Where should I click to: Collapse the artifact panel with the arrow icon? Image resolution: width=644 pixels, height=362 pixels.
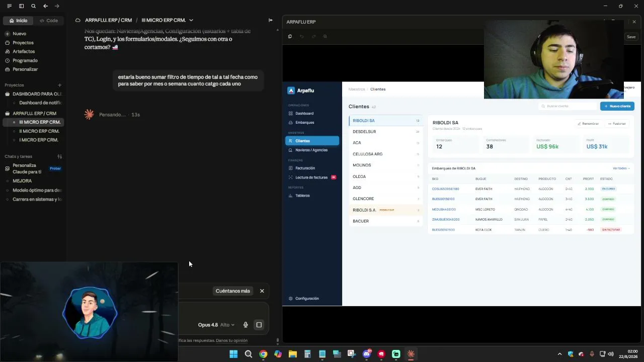[x=271, y=20]
